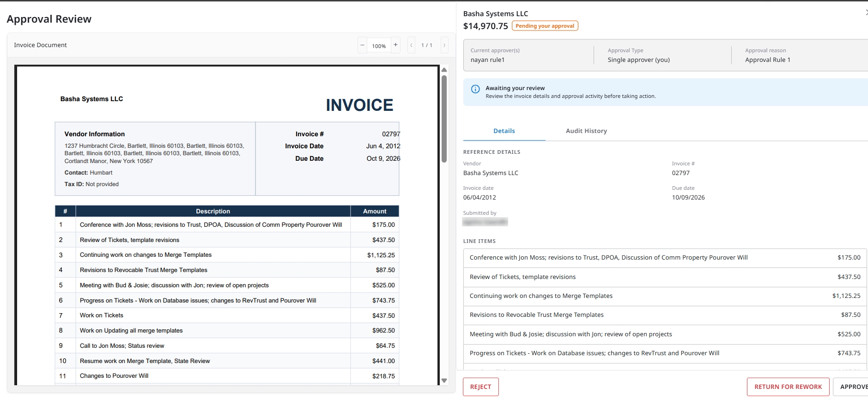Select Meeting with Bud & Josie item in panel
Screen dimensions: 868x400
665,334
